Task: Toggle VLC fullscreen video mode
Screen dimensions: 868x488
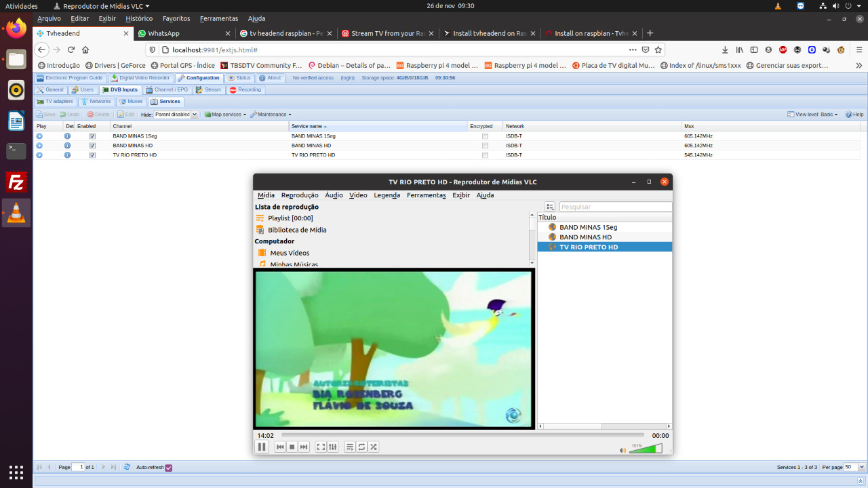Action: tap(321, 447)
